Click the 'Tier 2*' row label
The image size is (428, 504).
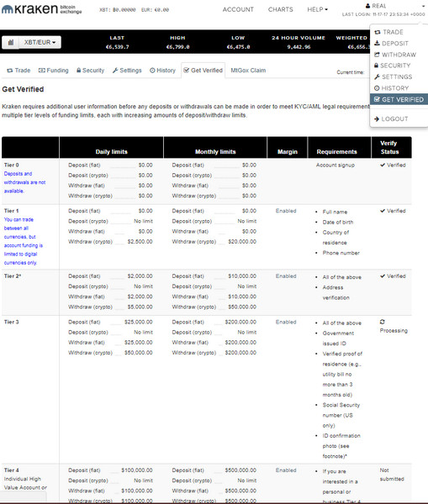pos(13,276)
